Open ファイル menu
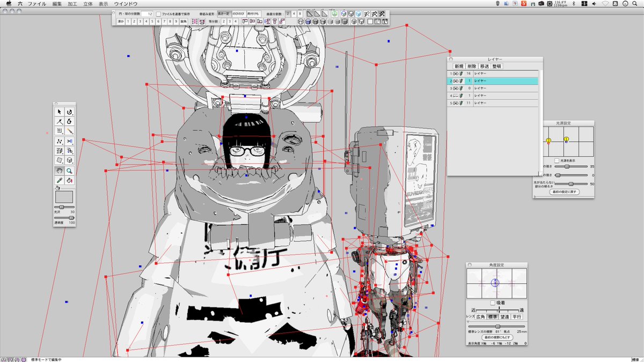 [36, 3]
